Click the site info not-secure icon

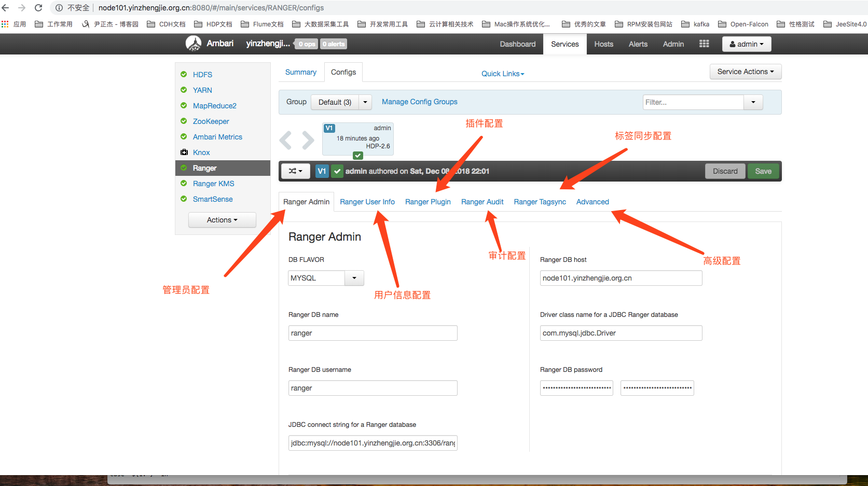pyautogui.click(x=59, y=8)
